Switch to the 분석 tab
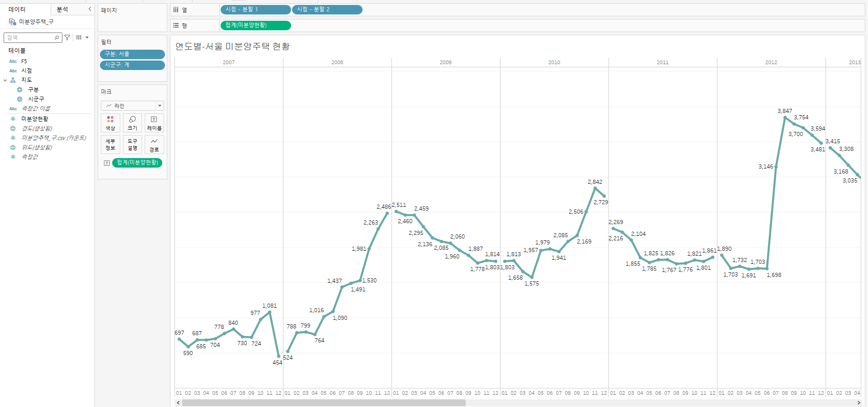Viewport: 868px width, 407px height. [62, 9]
